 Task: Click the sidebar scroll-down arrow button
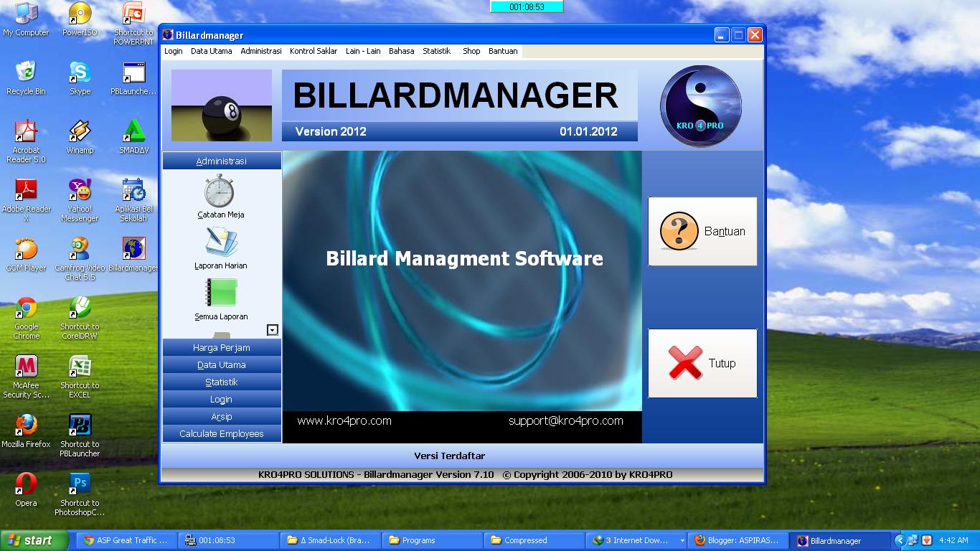[x=272, y=330]
